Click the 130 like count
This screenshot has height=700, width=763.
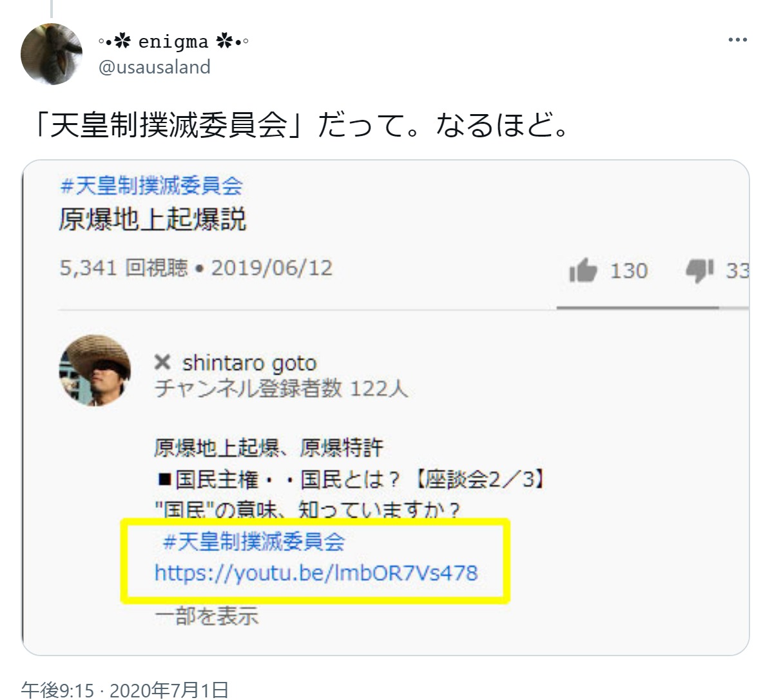[629, 271]
